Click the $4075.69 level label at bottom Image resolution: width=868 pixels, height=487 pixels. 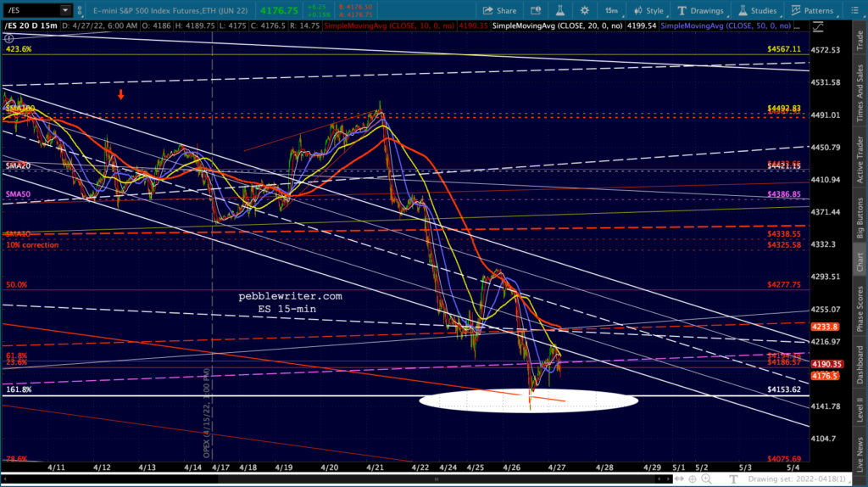[x=784, y=459]
